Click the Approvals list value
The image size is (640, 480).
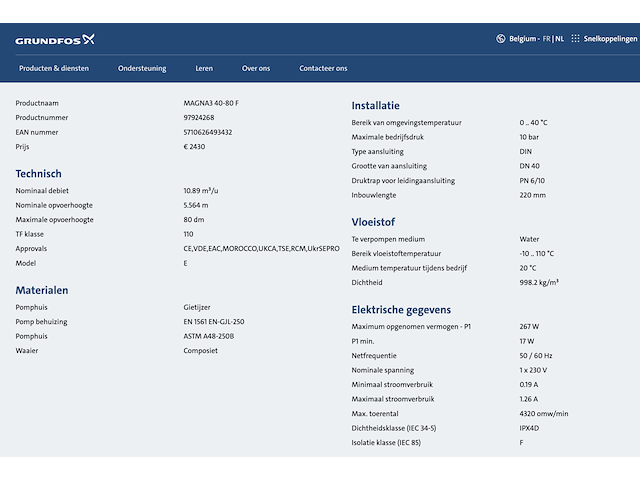[261, 249]
